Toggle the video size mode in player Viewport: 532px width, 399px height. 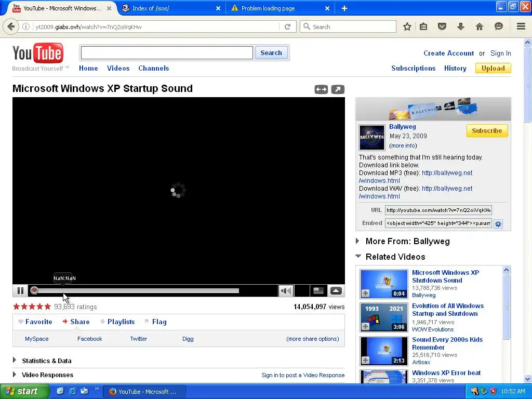[x=318, y=291]
